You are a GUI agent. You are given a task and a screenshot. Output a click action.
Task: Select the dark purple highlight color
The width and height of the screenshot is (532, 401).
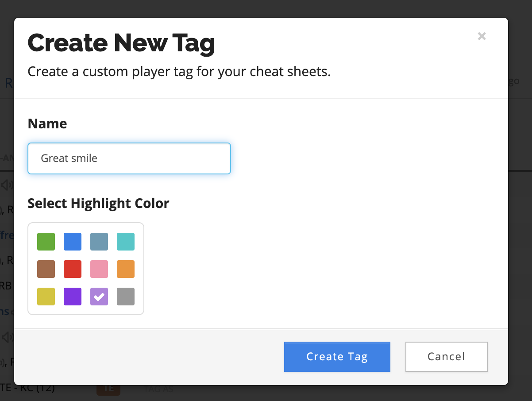(x=73, y=297)
